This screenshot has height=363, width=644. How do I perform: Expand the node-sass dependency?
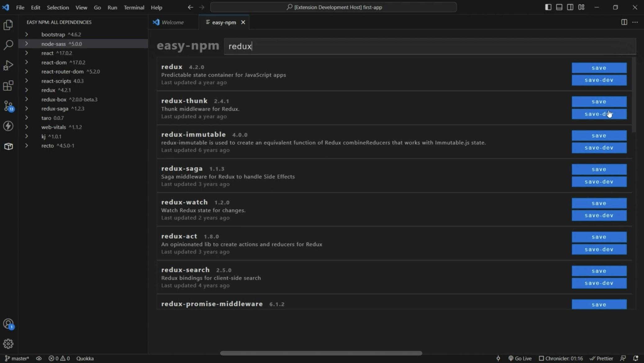(x=26, y=44)
